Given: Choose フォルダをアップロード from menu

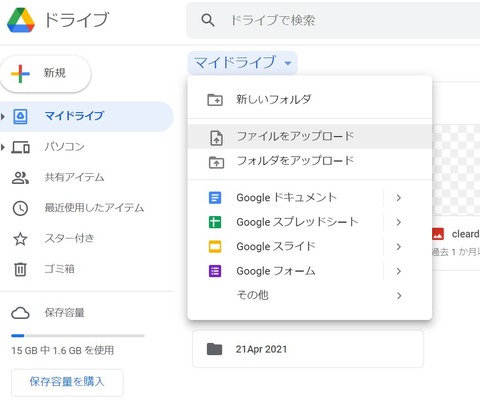Looking at the screenshot, I should [310, 161].
